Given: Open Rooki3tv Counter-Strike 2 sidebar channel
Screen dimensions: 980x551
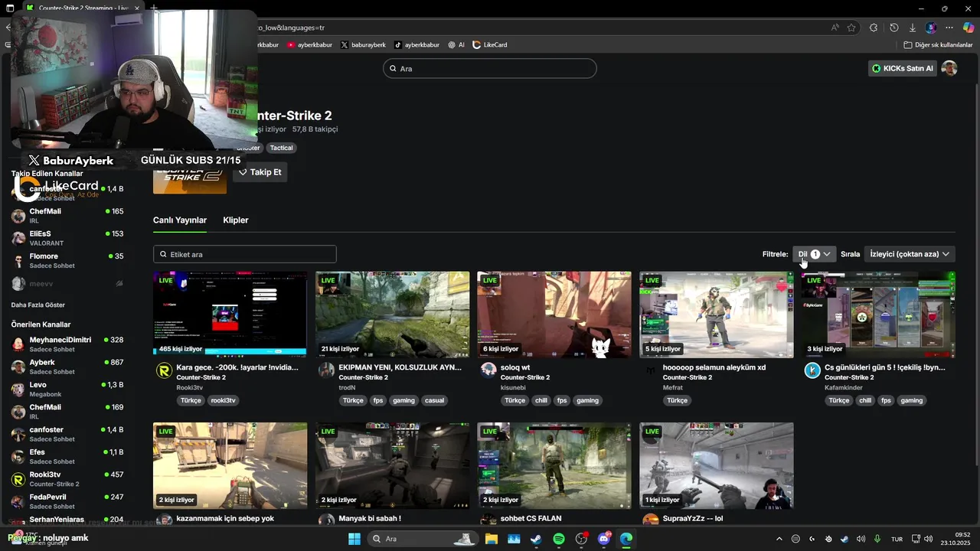Looking at the screenshot, I should pyautogui.click(x=67, y=479).
